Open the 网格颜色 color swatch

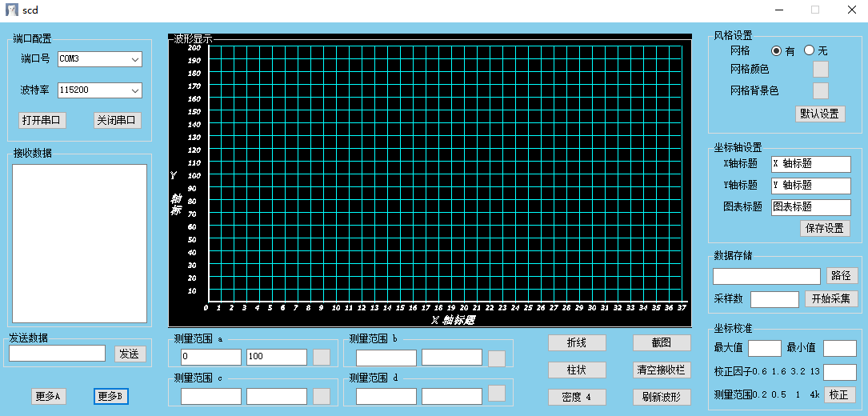[820, 70]
